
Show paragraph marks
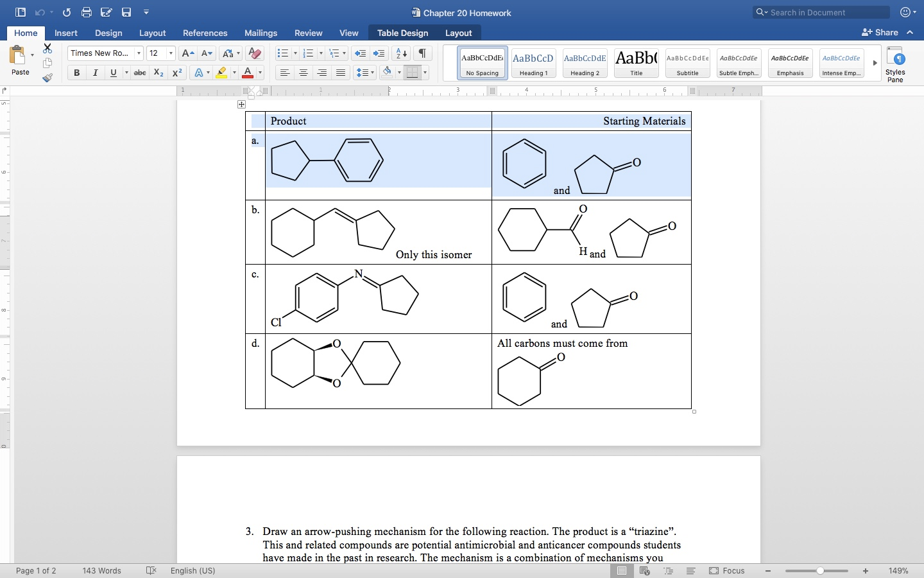tap(422, 53)
